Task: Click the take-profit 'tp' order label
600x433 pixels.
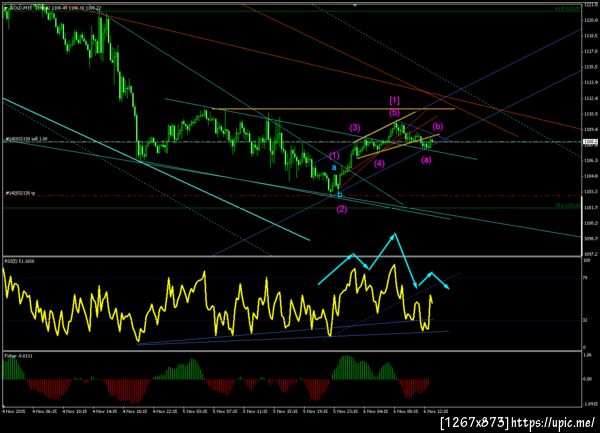Action: [x=20, y=194]
